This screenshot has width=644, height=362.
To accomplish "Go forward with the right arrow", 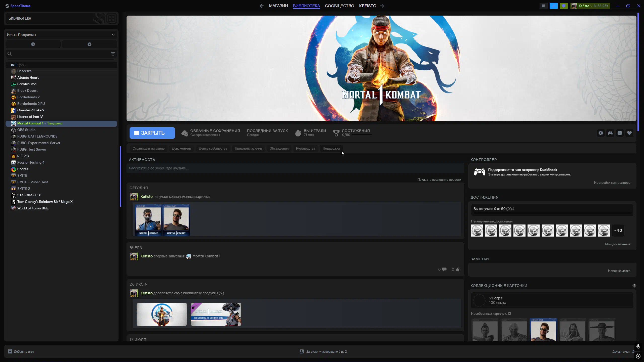I will coord(382,6).
